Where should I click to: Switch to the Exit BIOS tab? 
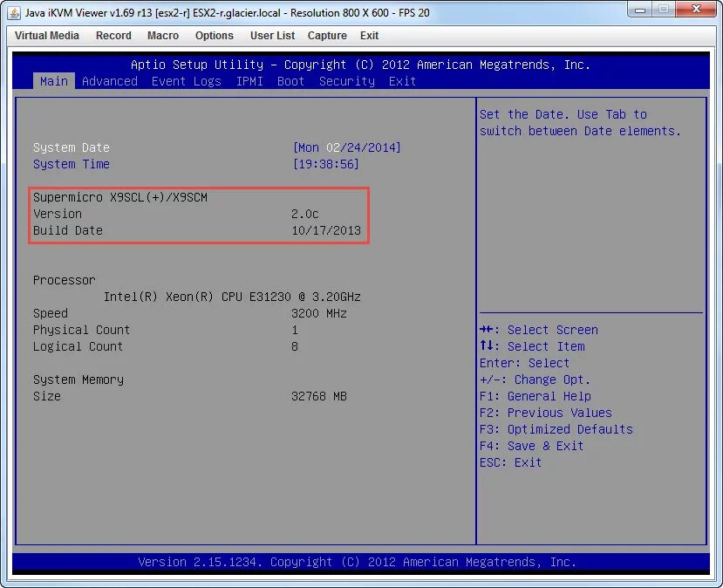pos(402,81)
